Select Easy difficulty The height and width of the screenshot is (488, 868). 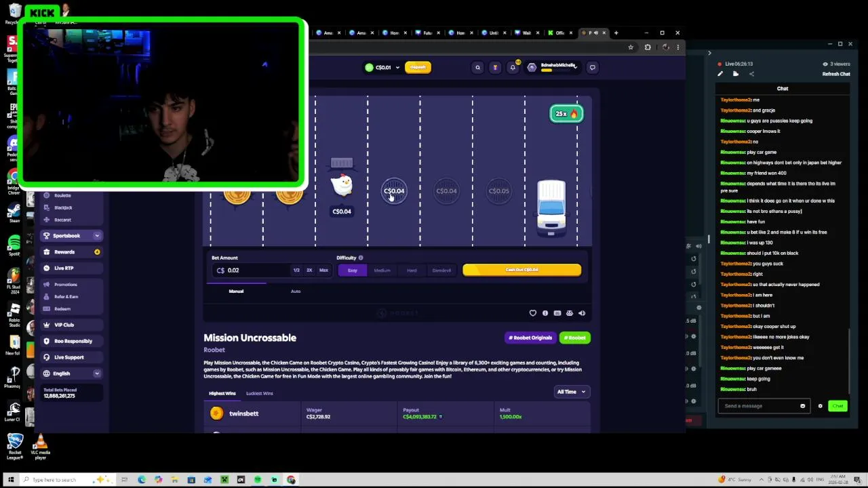[353, 270]
